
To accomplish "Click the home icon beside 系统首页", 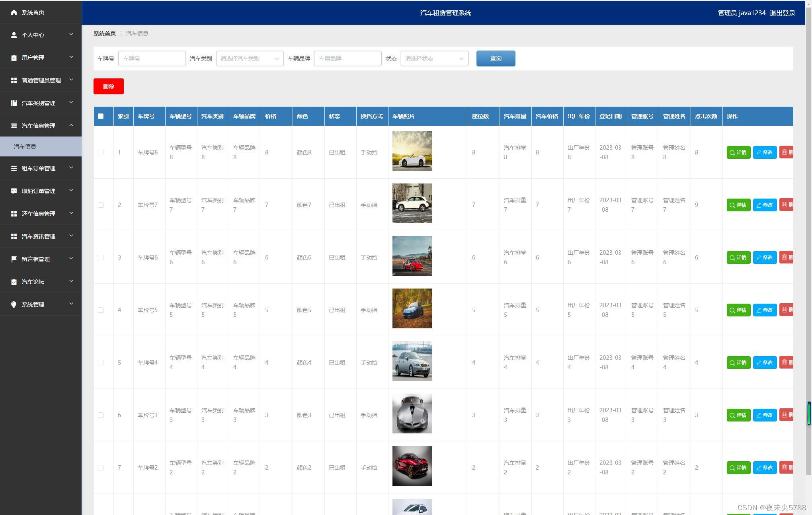I will click(x=14, y=12).
